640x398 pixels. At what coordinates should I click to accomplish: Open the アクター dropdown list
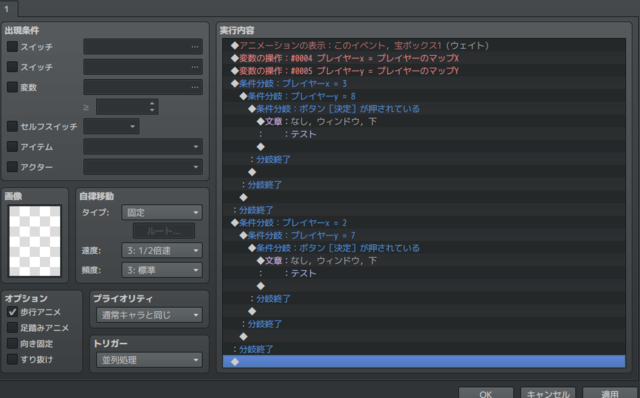click(x=143, y=167)
